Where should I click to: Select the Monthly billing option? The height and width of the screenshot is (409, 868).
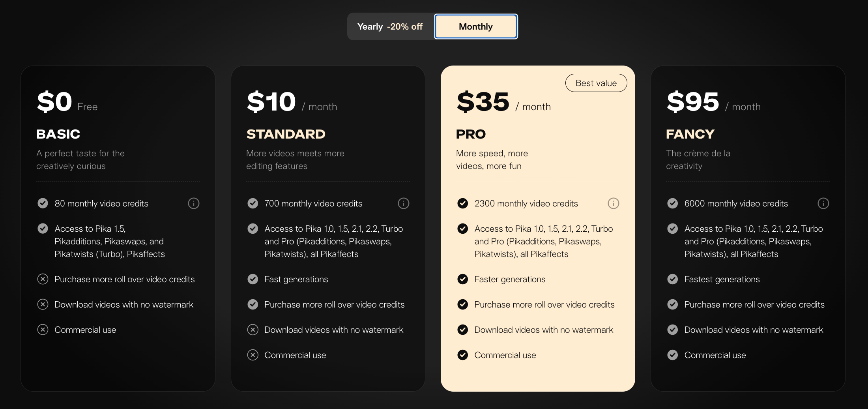pos(476,26)
